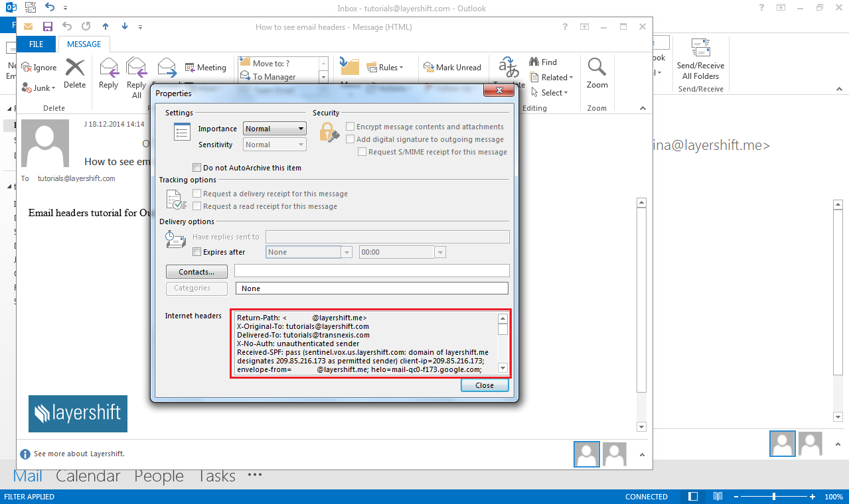
Task: Open the Importance dropdown
Action: tap(299, 128)
